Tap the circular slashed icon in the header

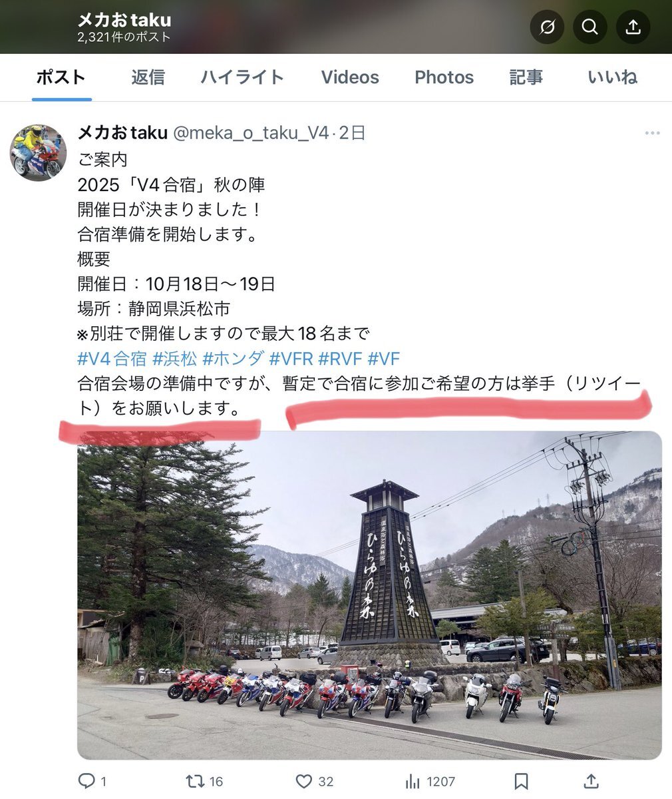coord(546,27)
